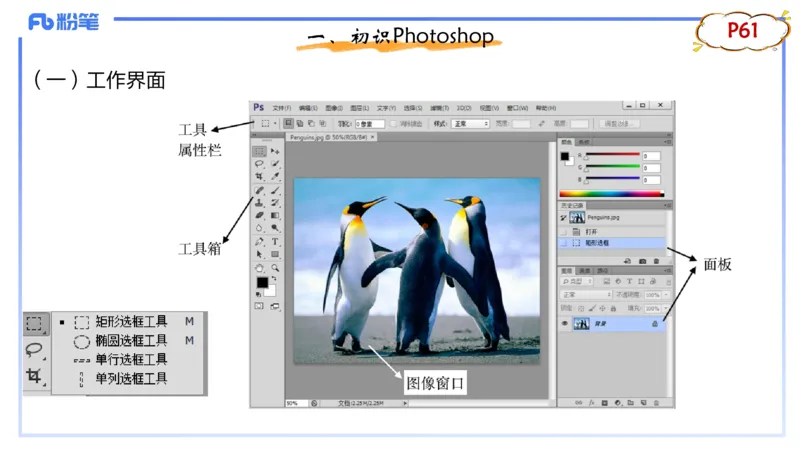Open the 样式 style dropdown

point(470,124)
